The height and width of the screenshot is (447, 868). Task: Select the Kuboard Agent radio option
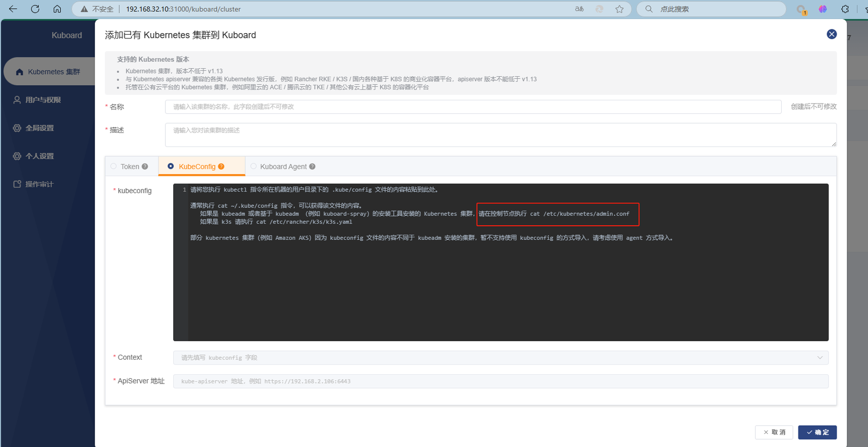(254, 167)
